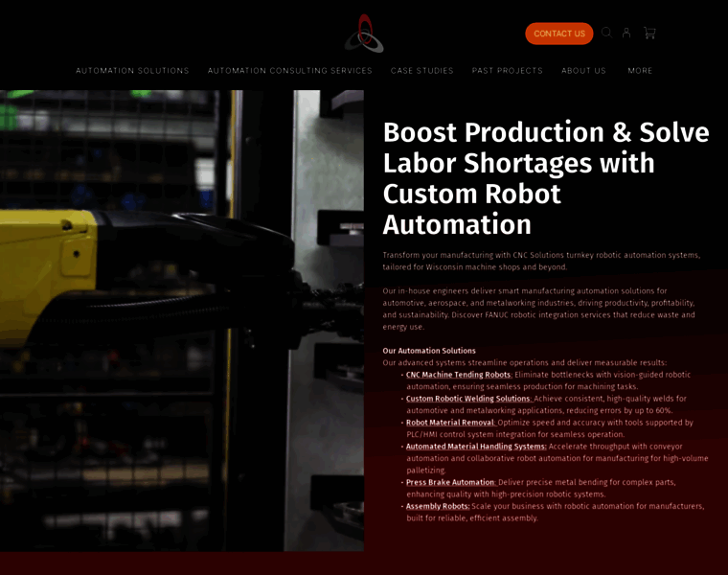Visit Automated Material Handling Systems link
The width and height of the screenshot is (728, 575).
click(x=476, y=447)
